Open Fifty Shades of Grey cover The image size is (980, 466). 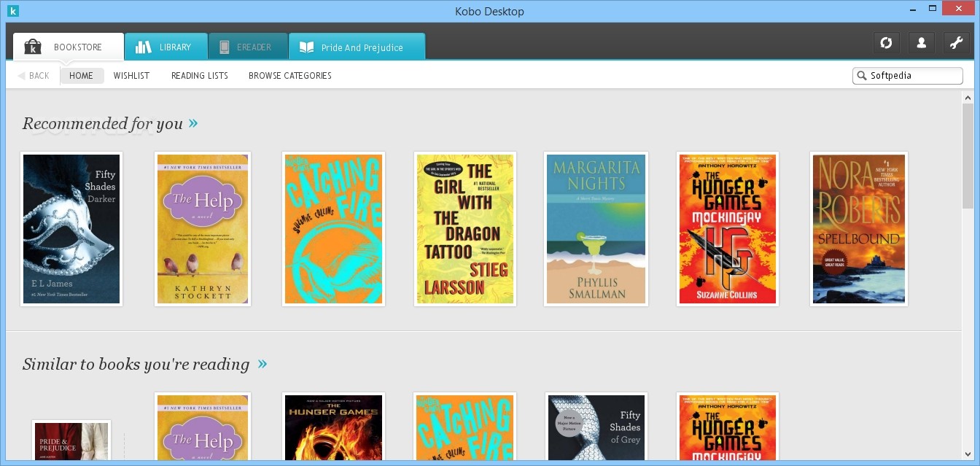(x=596, y=426)
